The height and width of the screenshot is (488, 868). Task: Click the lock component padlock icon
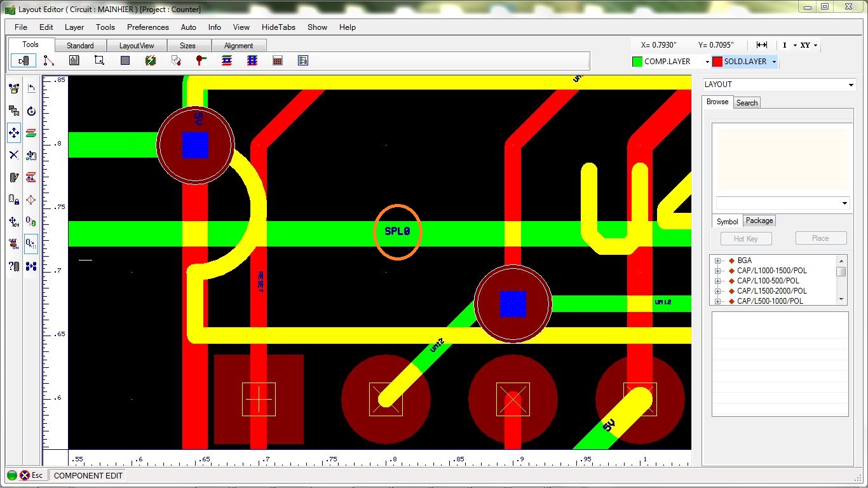point(14,200)
